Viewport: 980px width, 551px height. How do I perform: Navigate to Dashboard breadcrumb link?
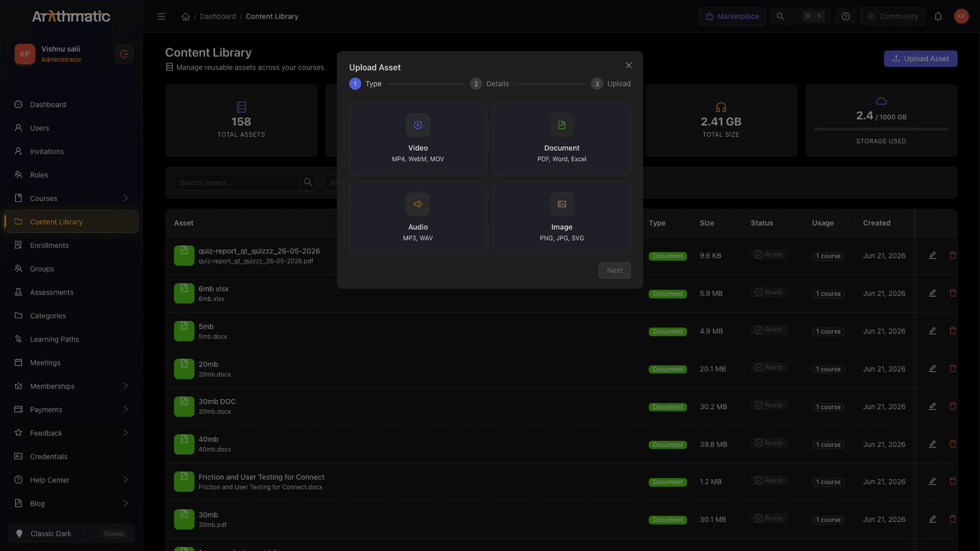pos(217,16)
